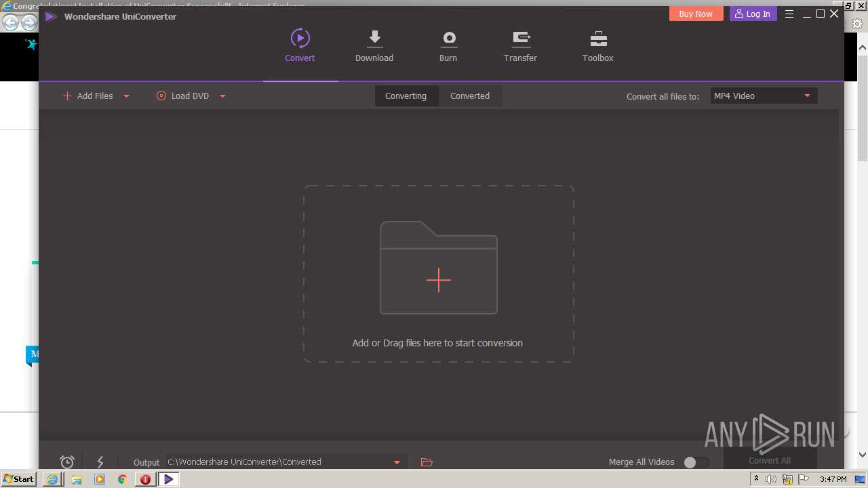This screenshot has width=868, height=488.
Task: Click the action center flag tray icon
Action: (x=803, y=479)
